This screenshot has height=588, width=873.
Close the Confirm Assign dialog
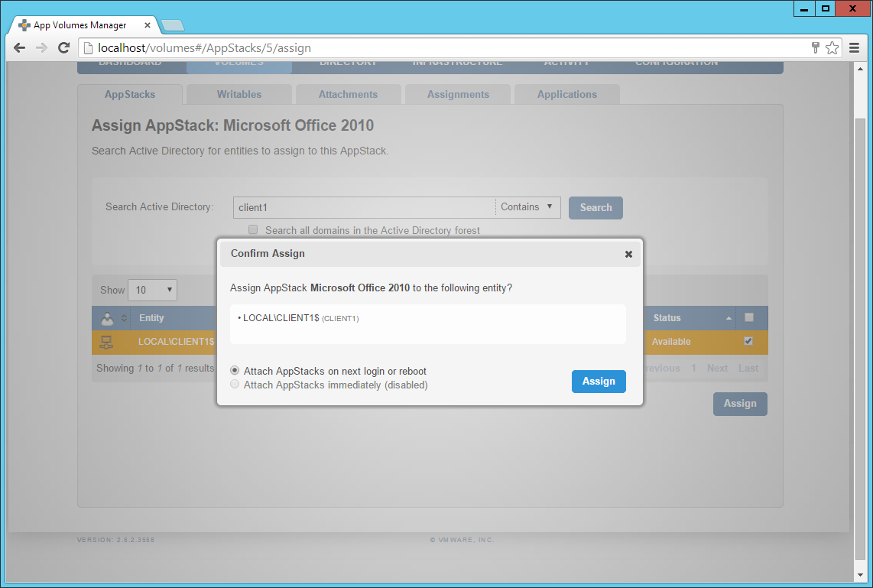click(628, 254)
